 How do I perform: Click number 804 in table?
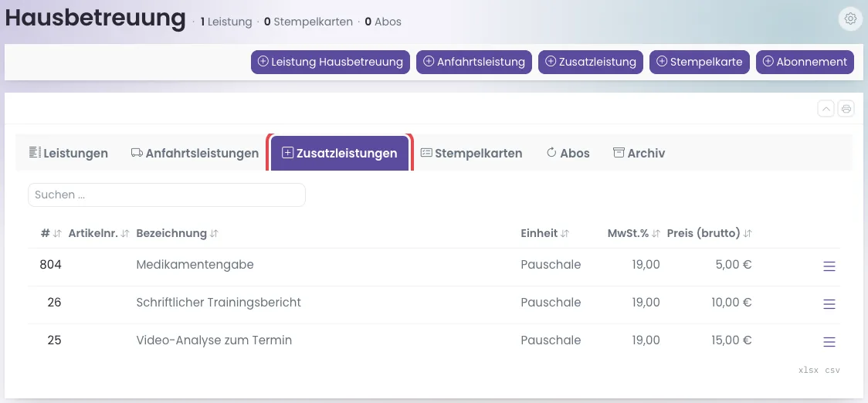[50, 265]
